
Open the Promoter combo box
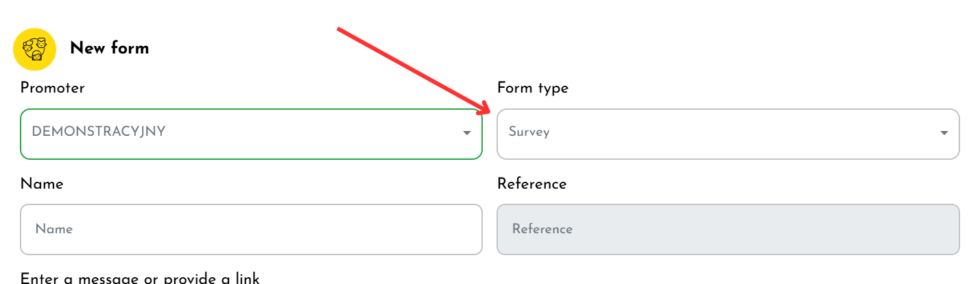251,134
